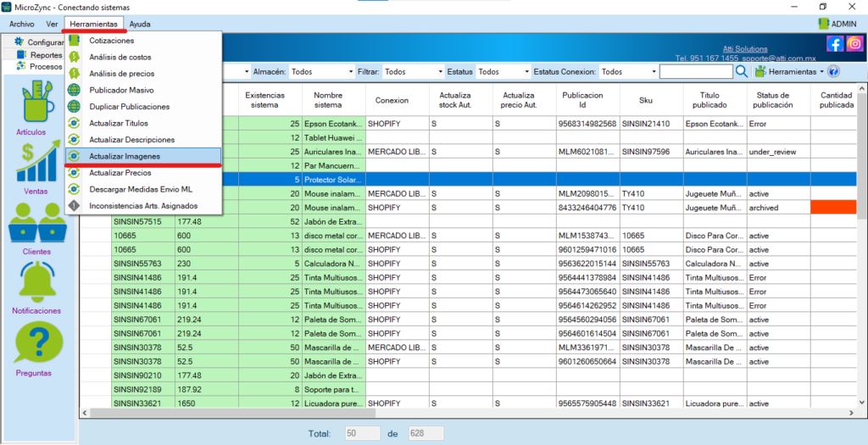Screen dimensions: 868x445
Task: Open the Ayuda menu
Action: pos(140,24)
